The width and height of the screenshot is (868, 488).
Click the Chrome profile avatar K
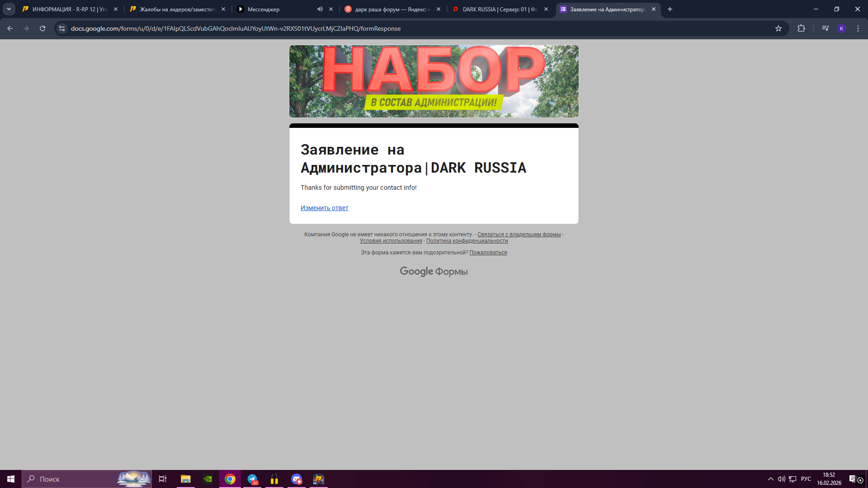(x=841, y=28)
